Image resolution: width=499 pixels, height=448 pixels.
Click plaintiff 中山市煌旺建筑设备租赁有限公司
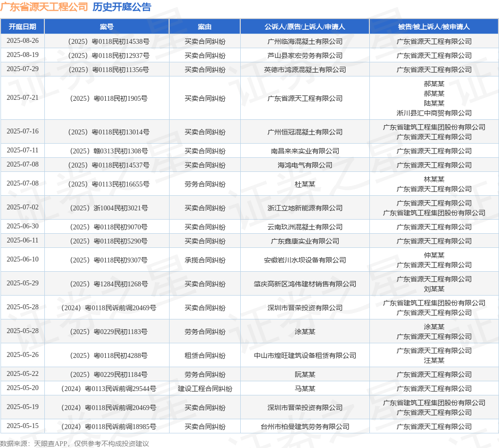305,355
